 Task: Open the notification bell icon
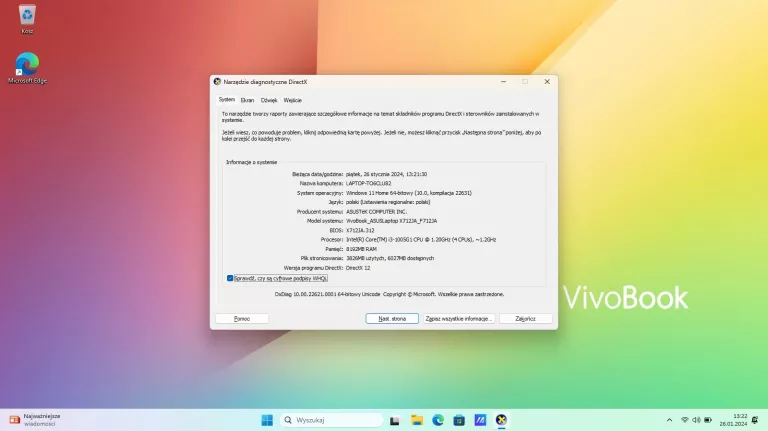[x=755, y=420]
